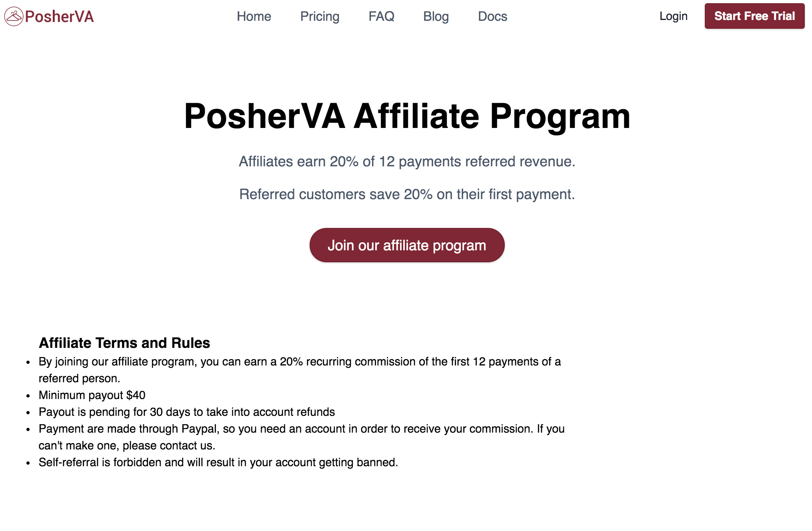Navigate to the FAQ section
The width and height of the screenshot is (812, 531).
[x=382, y=16]
